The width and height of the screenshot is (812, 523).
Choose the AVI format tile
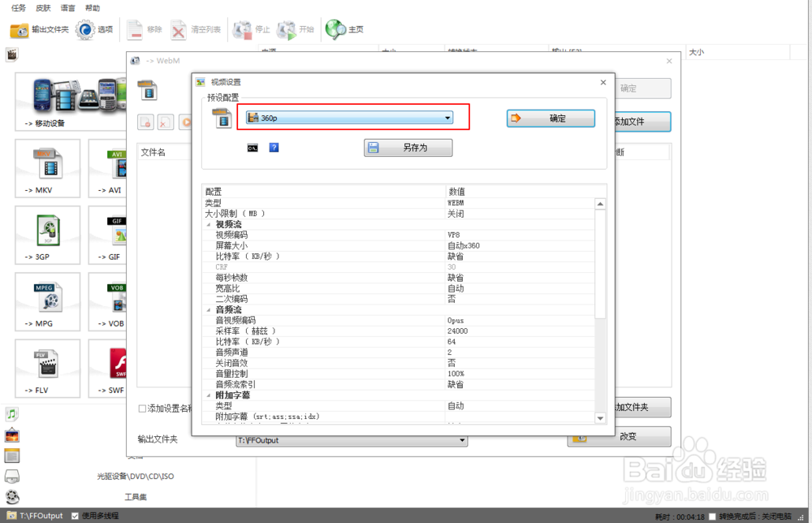pyautogui.click(x=107, y=168)
